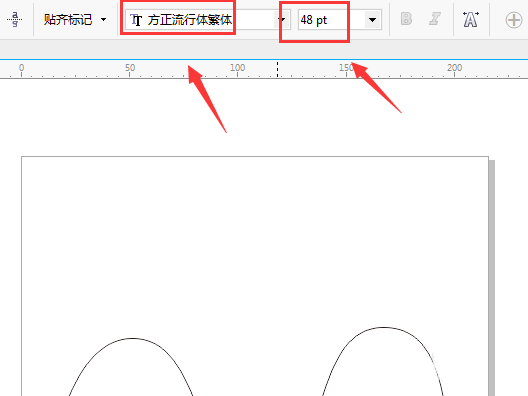
Task: Click the baseline alignment icon at toolbar left
Action: pyautogui.click(x=14, y=20)
